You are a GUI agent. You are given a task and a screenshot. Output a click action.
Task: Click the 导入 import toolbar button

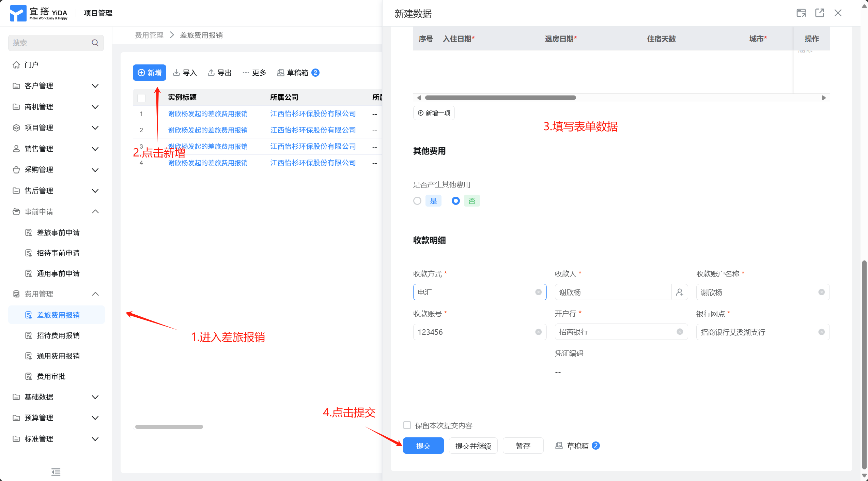point(185,73)
